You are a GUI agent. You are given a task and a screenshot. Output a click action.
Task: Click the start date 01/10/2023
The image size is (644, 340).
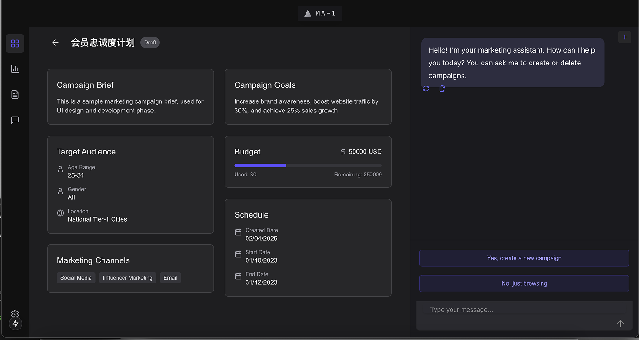tap(261, 260)
